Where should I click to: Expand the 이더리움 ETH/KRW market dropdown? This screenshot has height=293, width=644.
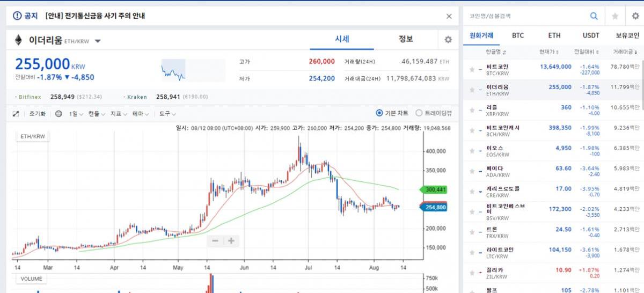tap(98, 41)
